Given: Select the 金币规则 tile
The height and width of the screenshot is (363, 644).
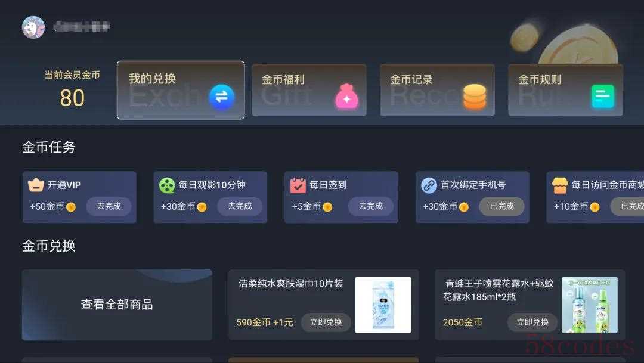Looking at the screenshot, I should coord(565,90).
